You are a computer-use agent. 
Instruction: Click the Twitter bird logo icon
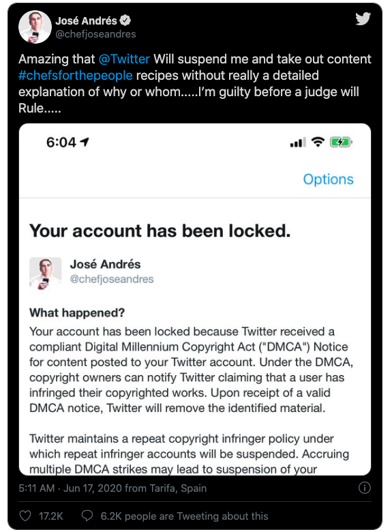[x=363, y=18]
